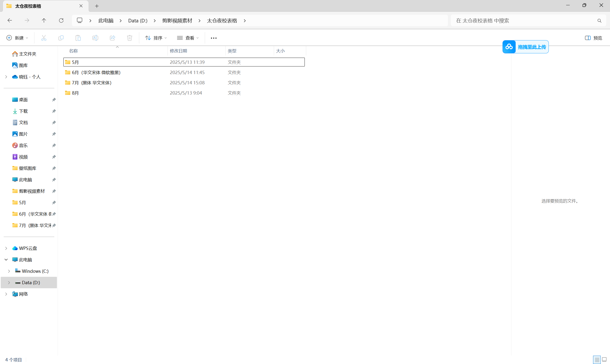Open the 查看 view dropdown

[x=188, y=38]
